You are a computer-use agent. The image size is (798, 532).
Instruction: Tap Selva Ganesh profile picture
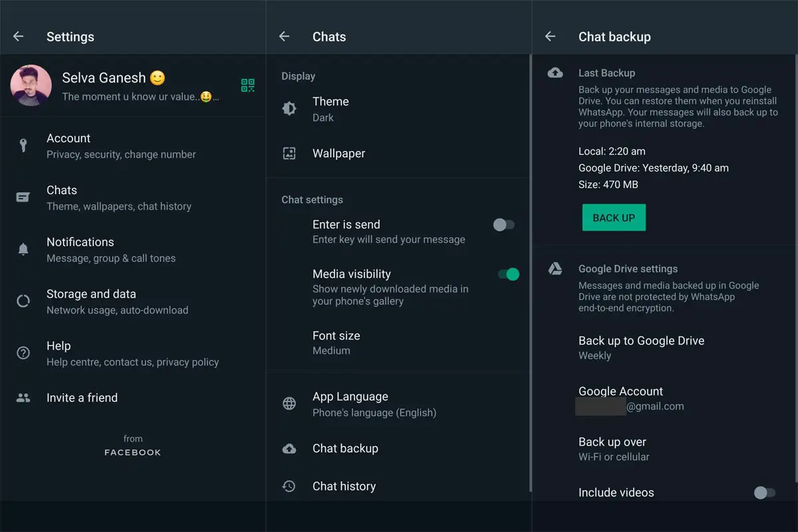pos(31,85)
